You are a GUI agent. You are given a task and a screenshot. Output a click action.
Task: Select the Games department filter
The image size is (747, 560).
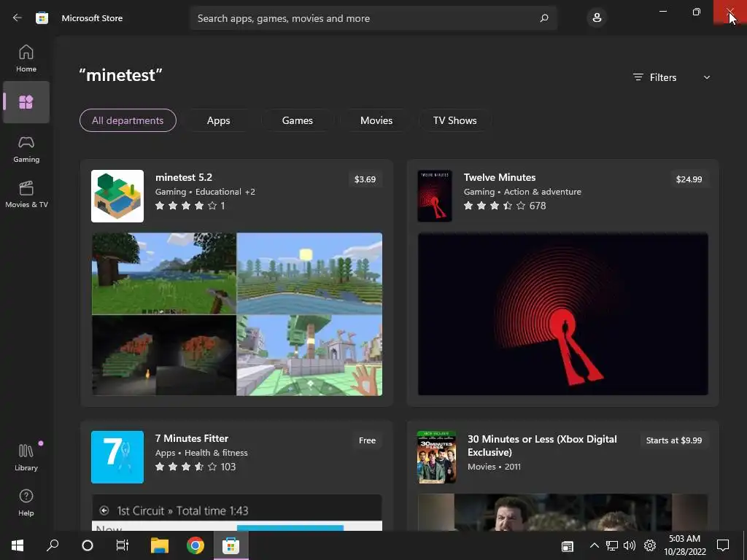click(298, 120)
